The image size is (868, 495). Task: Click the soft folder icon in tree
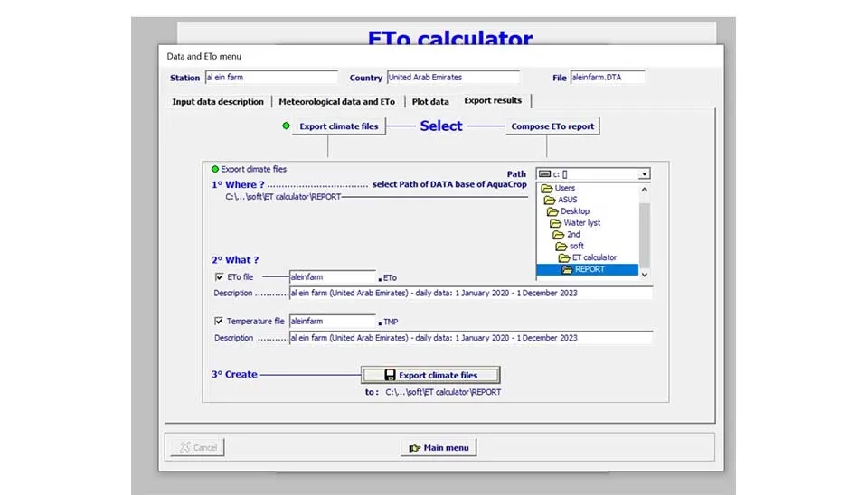point(561,246)
